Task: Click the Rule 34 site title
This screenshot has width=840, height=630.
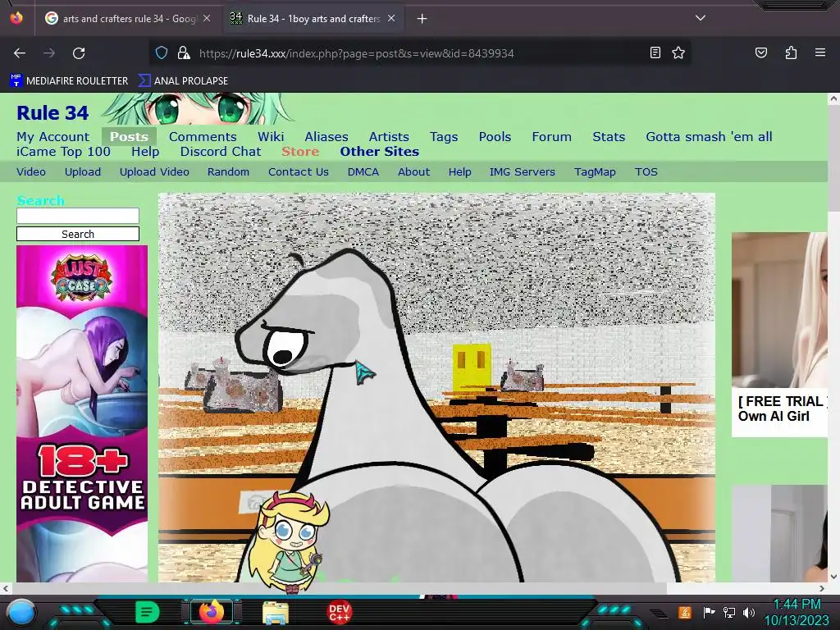Action: (x=52, y=113)
